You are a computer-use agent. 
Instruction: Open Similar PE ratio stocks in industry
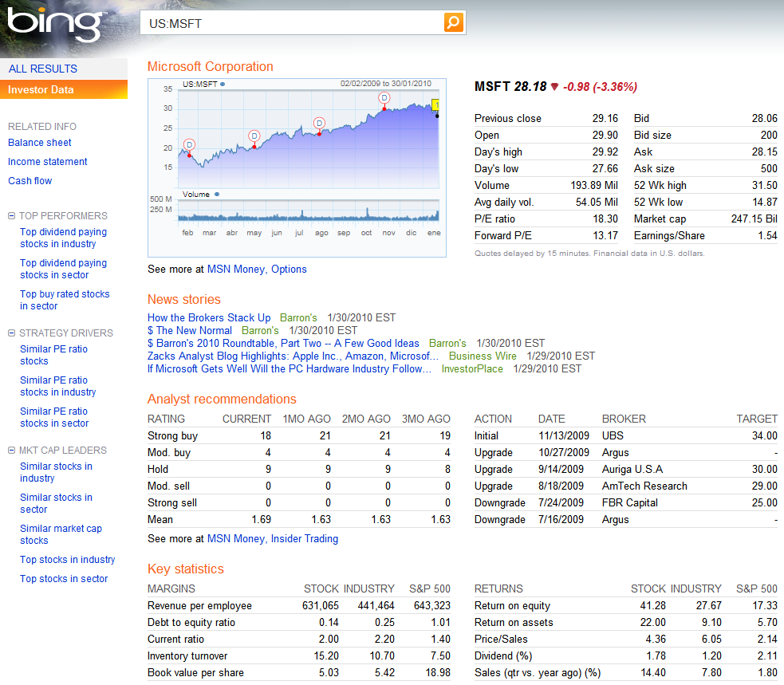pyautogui.click(x=58, y=386)
